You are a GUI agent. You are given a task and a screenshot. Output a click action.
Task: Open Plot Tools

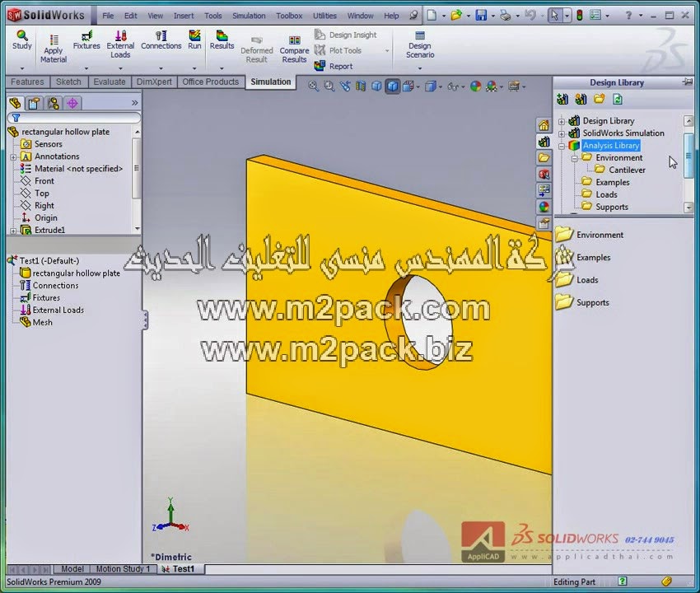pos(338,50)
